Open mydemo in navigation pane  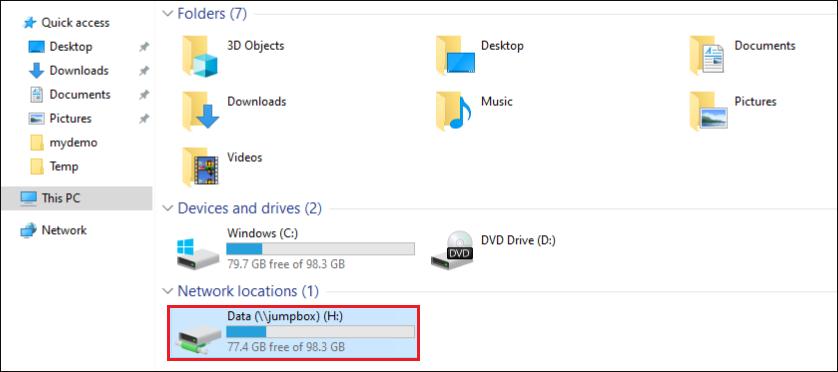(74, 143)
